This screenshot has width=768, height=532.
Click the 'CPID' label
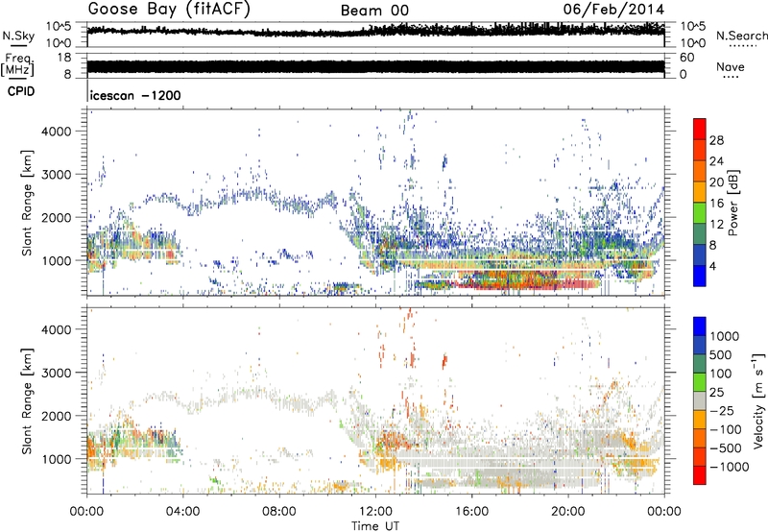21,91
